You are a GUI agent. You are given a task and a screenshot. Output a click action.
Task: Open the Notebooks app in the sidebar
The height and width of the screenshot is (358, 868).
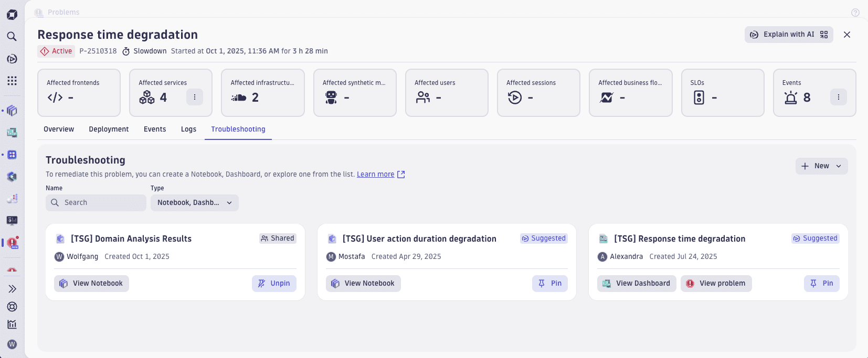tap(12, 111)
